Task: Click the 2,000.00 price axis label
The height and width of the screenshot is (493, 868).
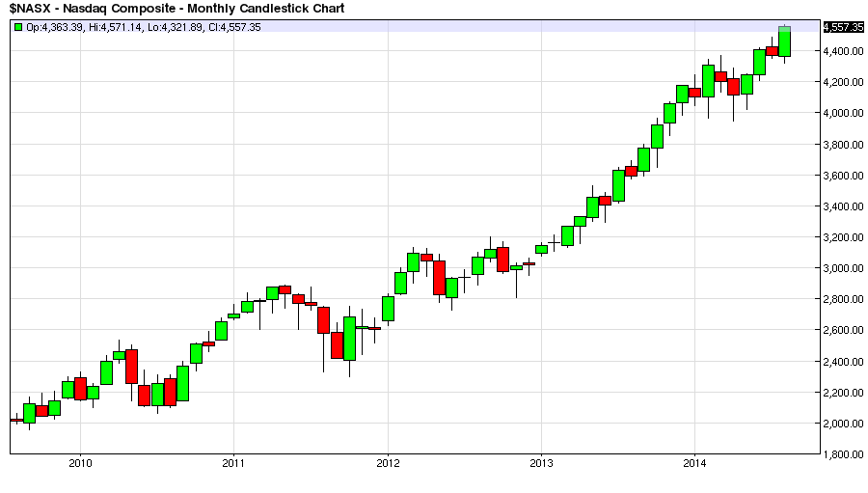Action: point(843,424)
